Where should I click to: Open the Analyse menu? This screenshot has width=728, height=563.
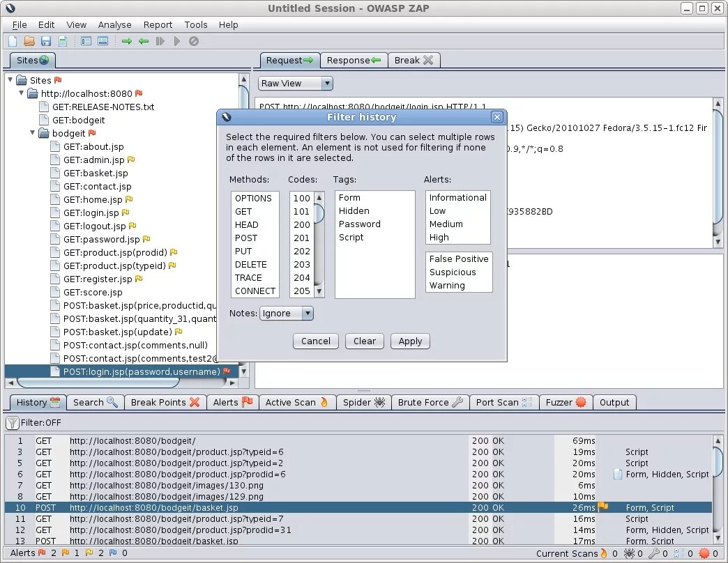pyautogui.click(x=114, y=24)
